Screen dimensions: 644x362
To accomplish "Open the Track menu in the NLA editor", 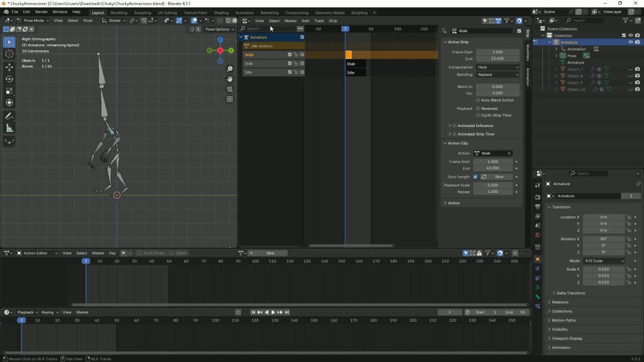I will click(319, 20).
